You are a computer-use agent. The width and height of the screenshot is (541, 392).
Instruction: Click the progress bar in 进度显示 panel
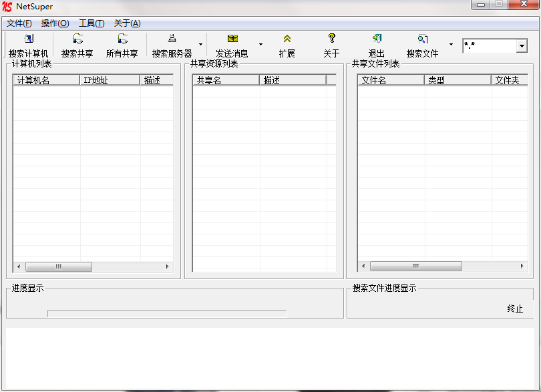click(x=166, y=313)
